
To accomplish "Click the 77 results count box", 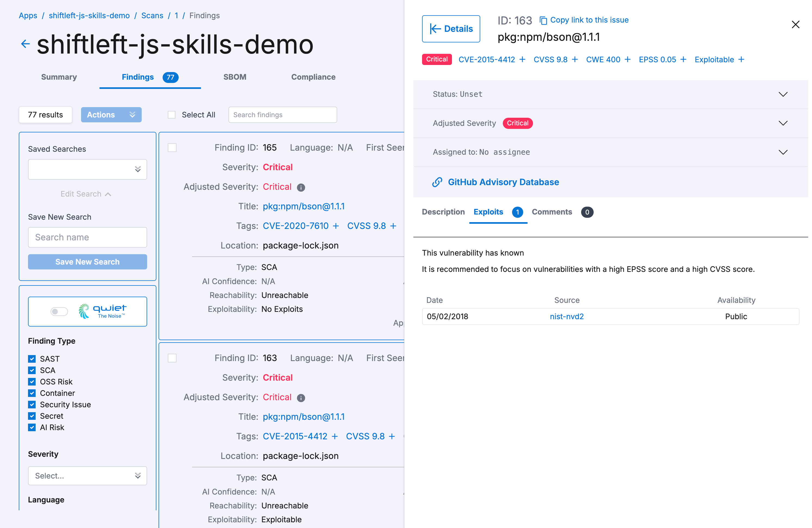I will coord(45,115).
